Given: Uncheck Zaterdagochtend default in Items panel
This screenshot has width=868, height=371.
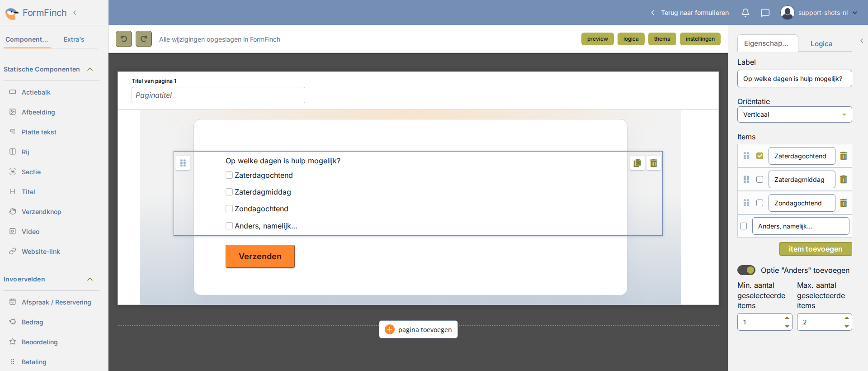Looking at the screenshot, I should [x=760, y=156].
